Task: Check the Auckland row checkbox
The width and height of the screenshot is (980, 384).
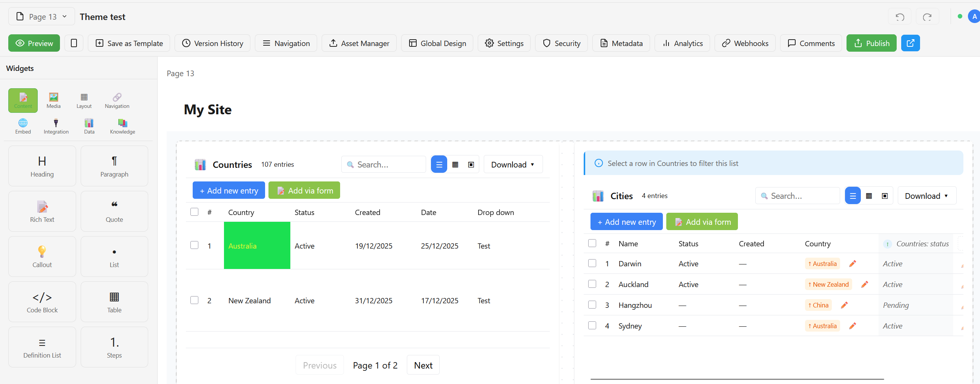Action: 592,284
